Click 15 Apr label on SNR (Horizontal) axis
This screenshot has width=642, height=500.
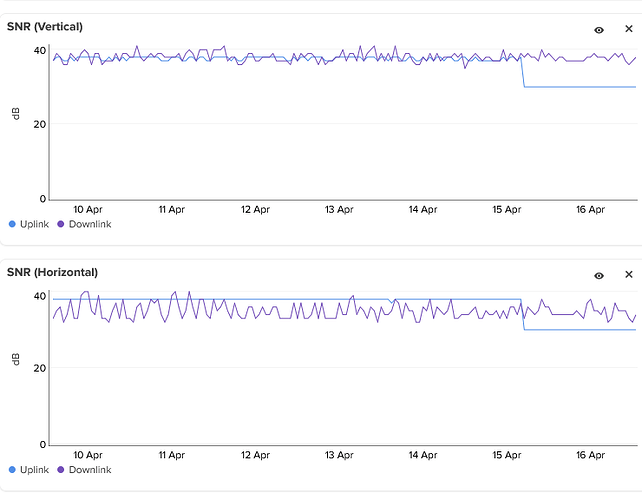tap(506, 455)
